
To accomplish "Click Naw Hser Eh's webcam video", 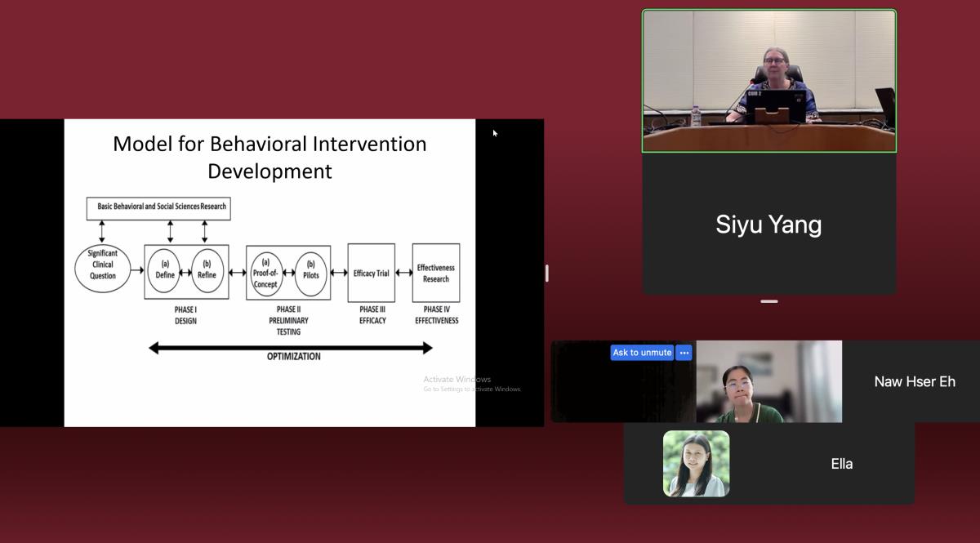I will coord(768,381).
